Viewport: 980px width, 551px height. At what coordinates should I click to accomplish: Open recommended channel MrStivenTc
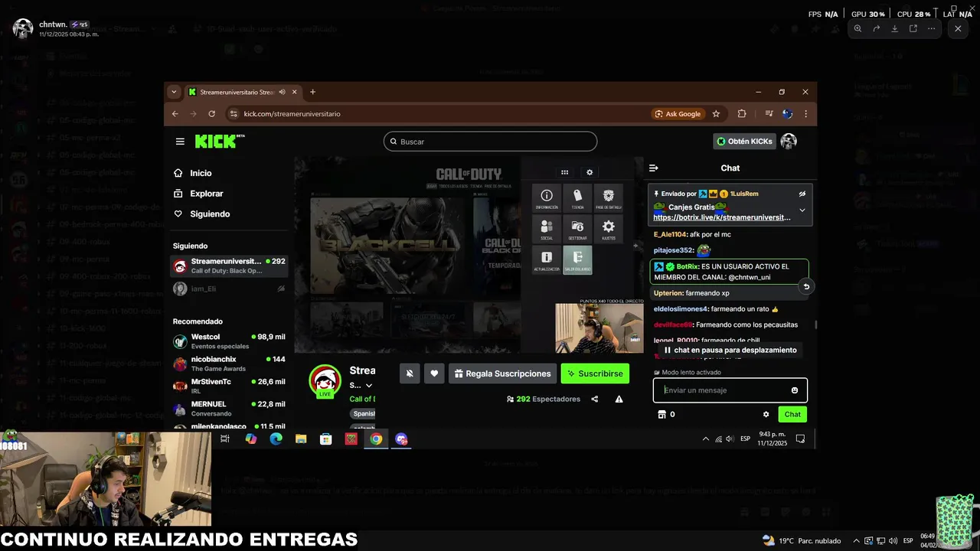[229, 386]
